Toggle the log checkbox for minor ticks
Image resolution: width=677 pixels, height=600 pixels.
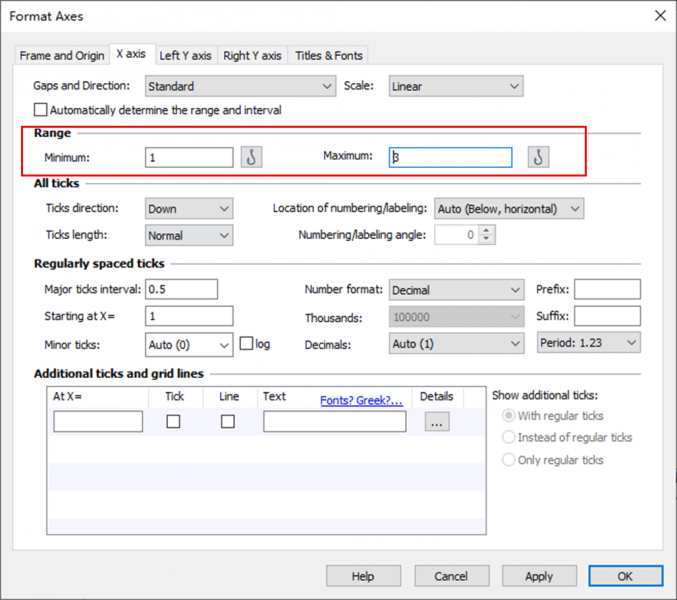247,344
